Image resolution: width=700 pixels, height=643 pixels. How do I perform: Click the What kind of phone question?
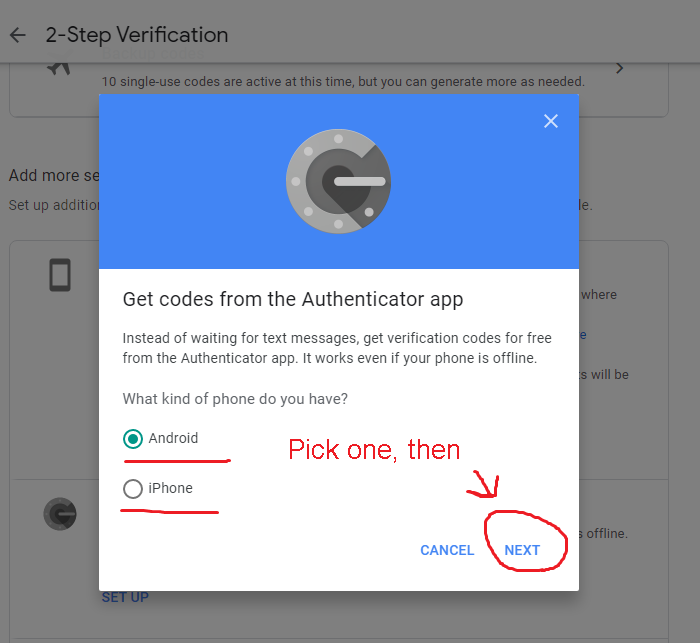tap(235, 399)
